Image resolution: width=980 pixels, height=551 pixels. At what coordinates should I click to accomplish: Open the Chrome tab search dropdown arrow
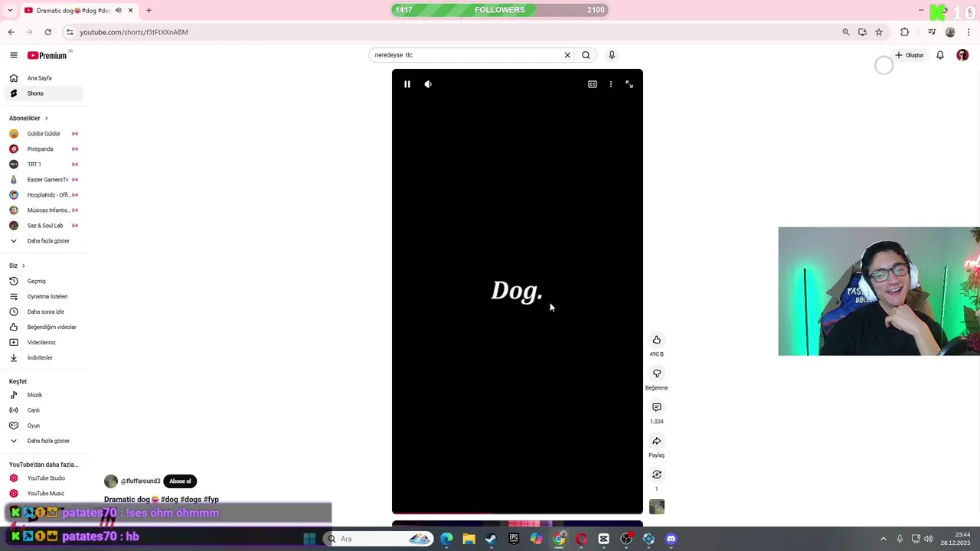pyautogui.click(x=9, y=11)
